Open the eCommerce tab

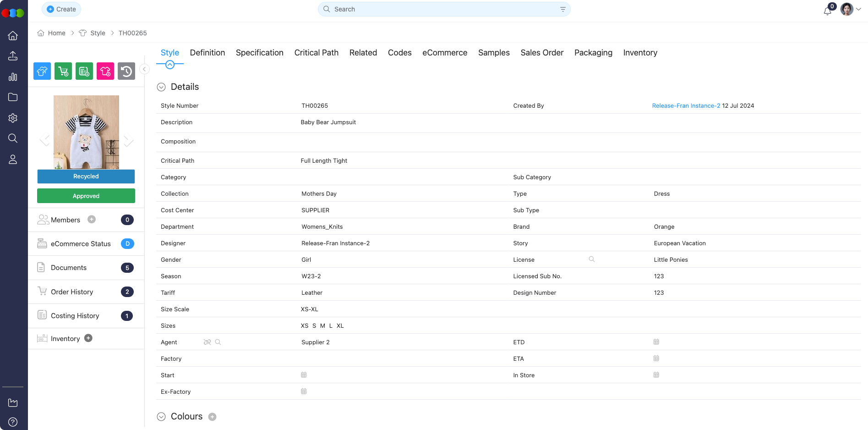coord(444,53)
